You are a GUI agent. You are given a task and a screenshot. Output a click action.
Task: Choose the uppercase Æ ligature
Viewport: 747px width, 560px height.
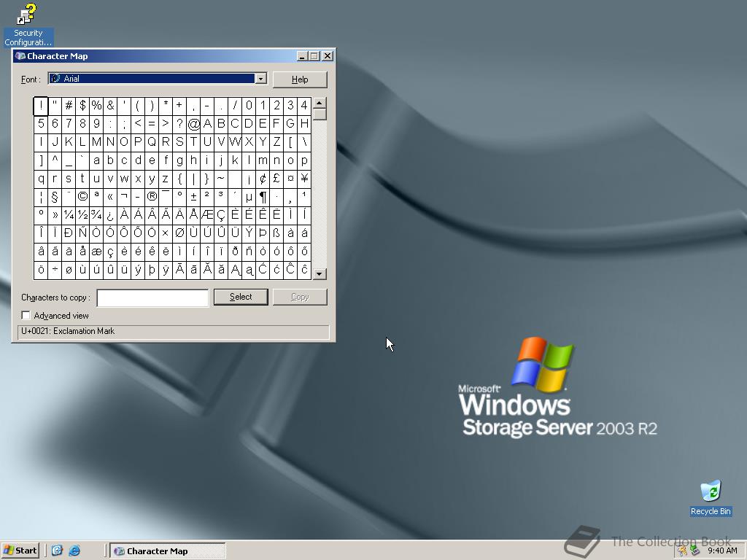tap(207, 215)
